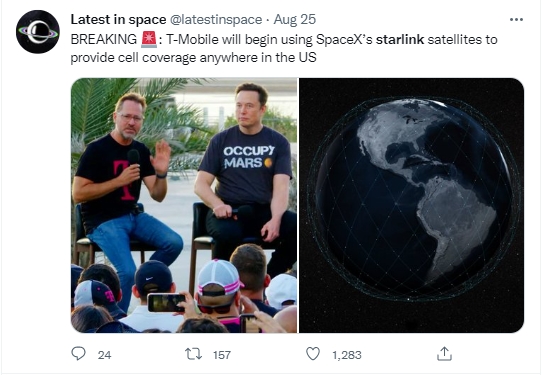Click the 24 replies count
Viewport: 542px width, 375px height.
(x=104, y=355)
